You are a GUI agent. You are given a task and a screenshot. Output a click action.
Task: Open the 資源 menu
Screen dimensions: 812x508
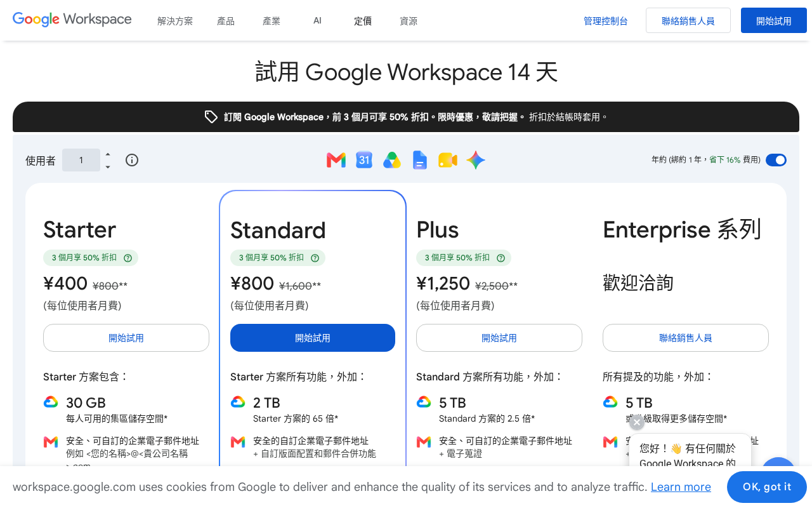(x=409, y=21)
